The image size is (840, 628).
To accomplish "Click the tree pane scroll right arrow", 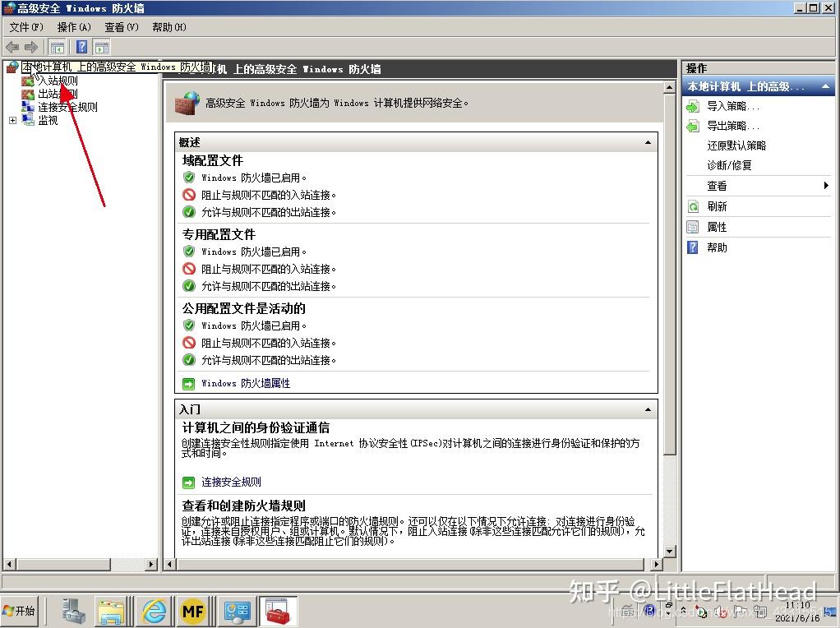I will tap(151, 564).
